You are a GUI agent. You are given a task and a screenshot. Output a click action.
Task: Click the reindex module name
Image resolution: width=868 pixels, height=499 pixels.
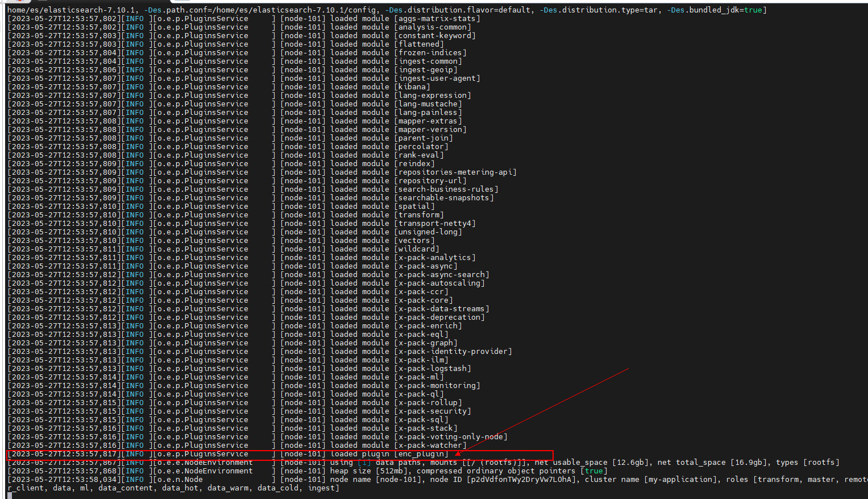point(414,164)
